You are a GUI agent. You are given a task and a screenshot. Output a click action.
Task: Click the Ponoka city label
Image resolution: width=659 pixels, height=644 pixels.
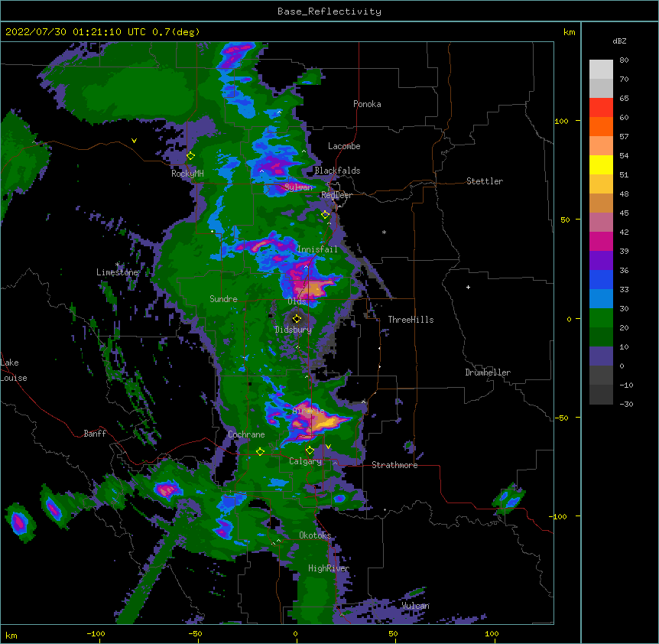click(367, 104)
